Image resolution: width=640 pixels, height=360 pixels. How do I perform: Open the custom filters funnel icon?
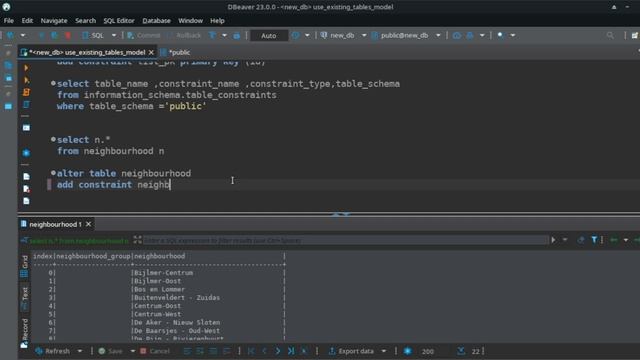coord(594,240)
